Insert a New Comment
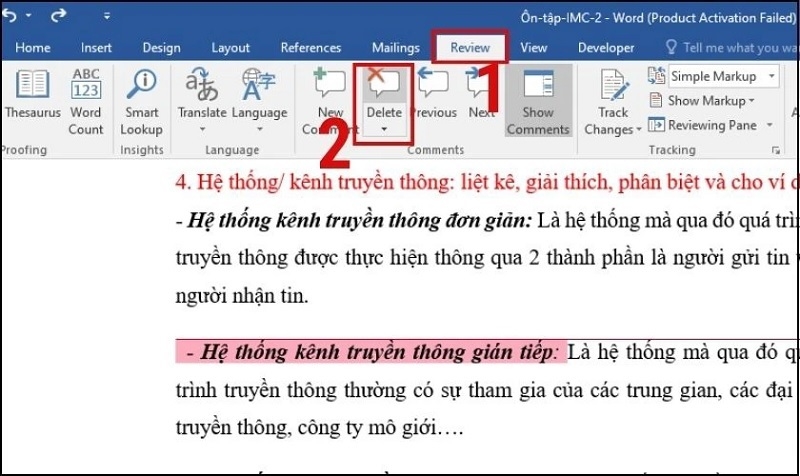Screen dimensions: 800x476 [x=329, y=96]
